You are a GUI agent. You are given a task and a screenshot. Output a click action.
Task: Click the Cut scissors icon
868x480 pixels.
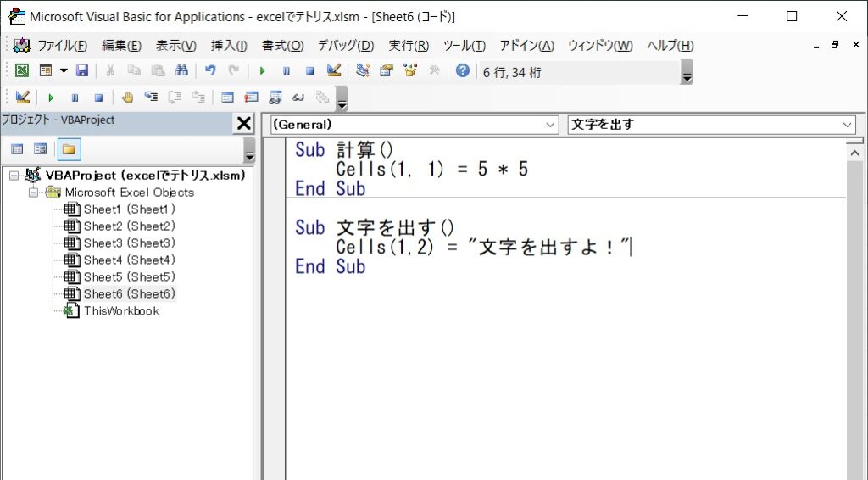point(110,70)
